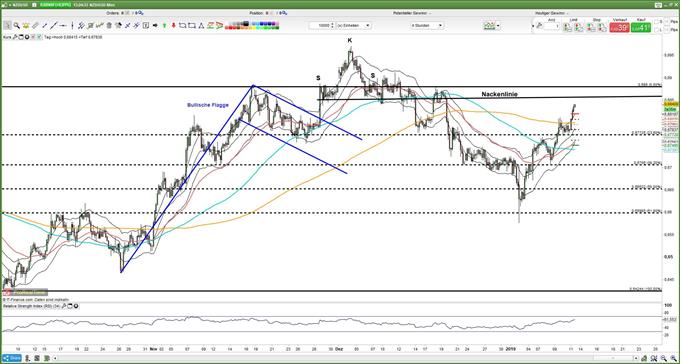680x364 pixels.
Task: Toggle the lower Pips checkbox
Action: click(666, 30)
